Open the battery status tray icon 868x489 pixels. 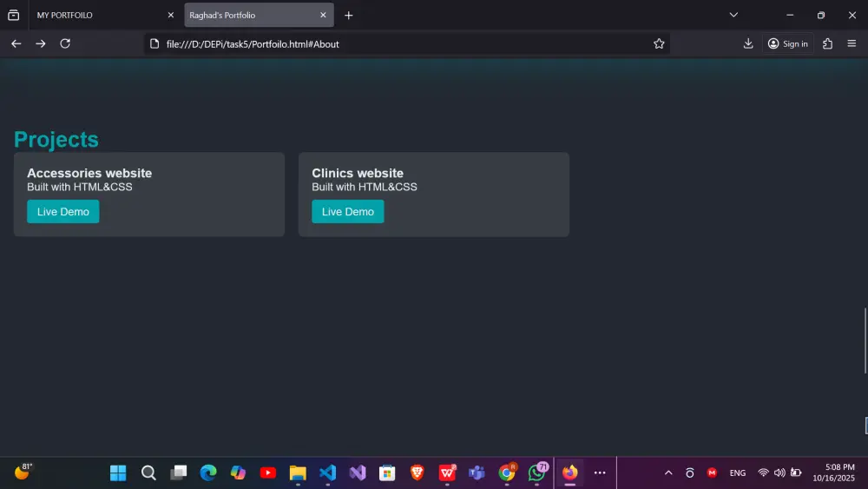(796, 473)
